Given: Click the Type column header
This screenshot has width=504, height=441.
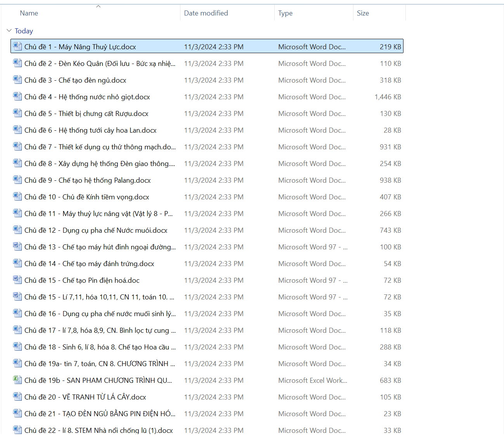Looking at the screenshot, I should [285, 13].
